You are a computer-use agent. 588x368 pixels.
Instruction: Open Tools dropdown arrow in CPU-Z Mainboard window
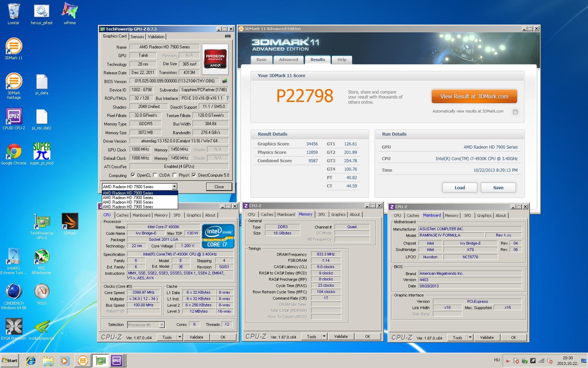tap(470, 338)
